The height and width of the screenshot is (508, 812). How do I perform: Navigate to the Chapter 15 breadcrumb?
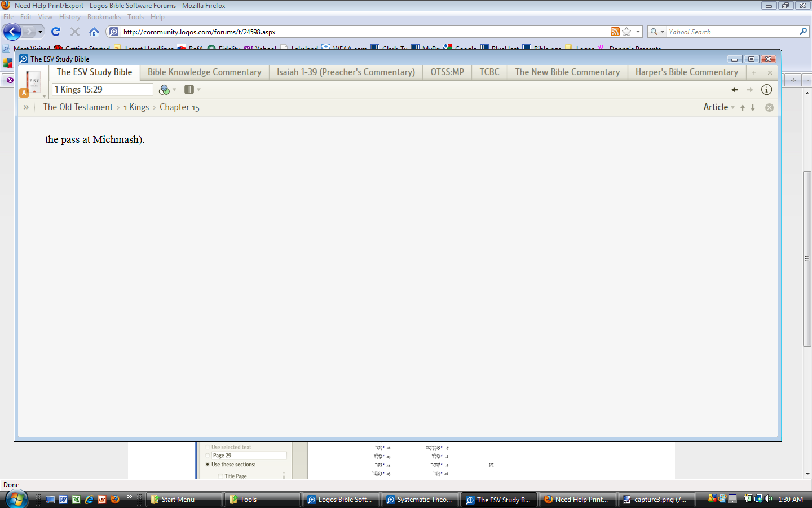pos(179,107)
